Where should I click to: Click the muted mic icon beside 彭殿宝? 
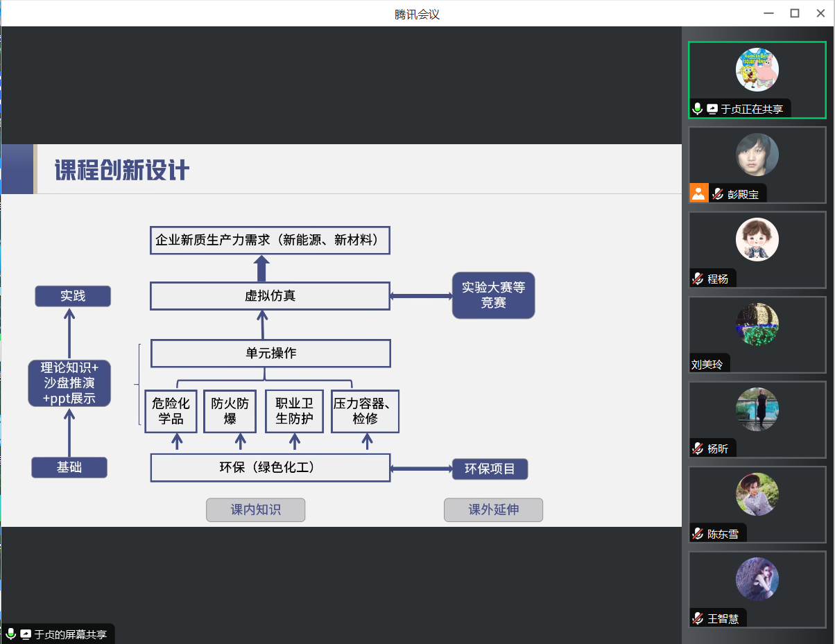coord(717,194)
